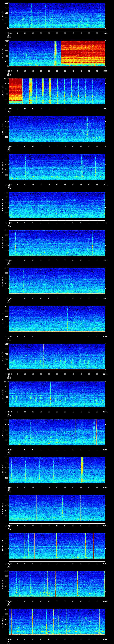114x644 pixels.
Task: Select the spectrogram panel starting at 13:08:00
Action: [57, 281]
